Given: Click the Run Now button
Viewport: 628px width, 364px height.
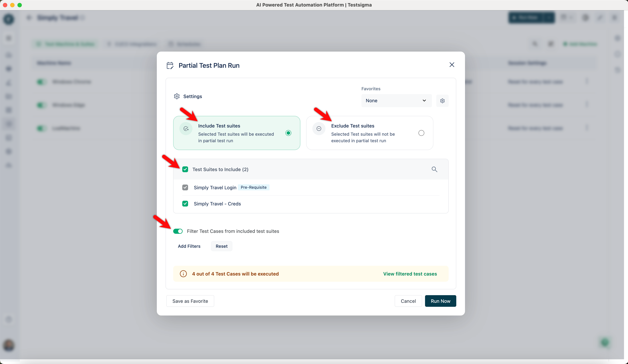Looking at the screenshot, I should click(440, 301).
